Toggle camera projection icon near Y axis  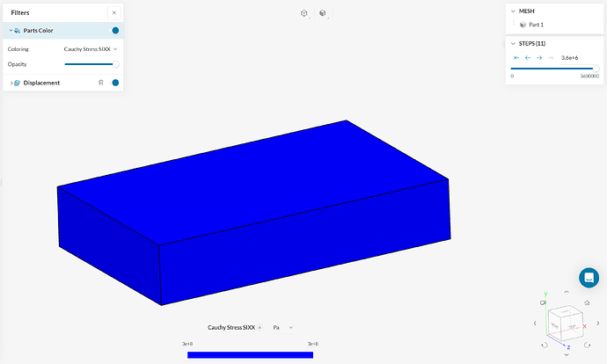[x=543, y=302]
